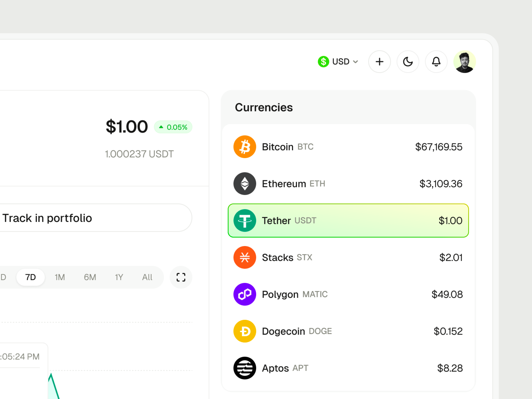Click the Ethereum ETH icon
532x399 pixels.
(245, 184)
